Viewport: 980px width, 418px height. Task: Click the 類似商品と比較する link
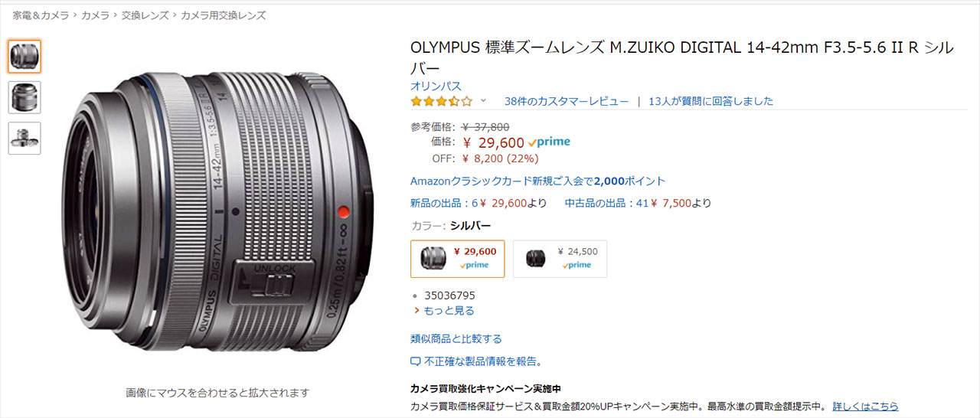tap(456, 339)
